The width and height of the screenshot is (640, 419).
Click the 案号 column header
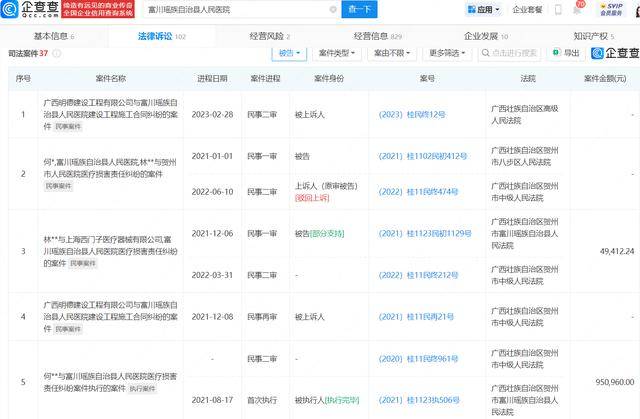tap(427, 78)
